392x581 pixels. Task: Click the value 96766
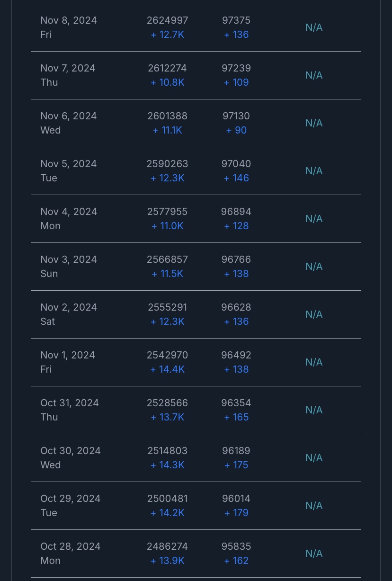tap(236, 259)
